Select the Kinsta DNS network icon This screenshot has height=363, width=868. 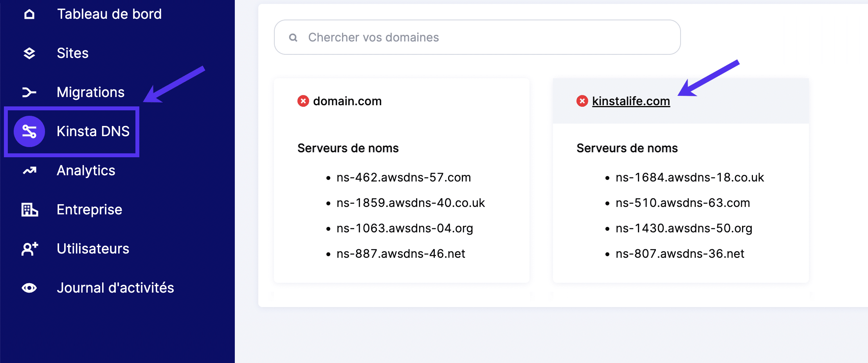[x=29, y=131]
